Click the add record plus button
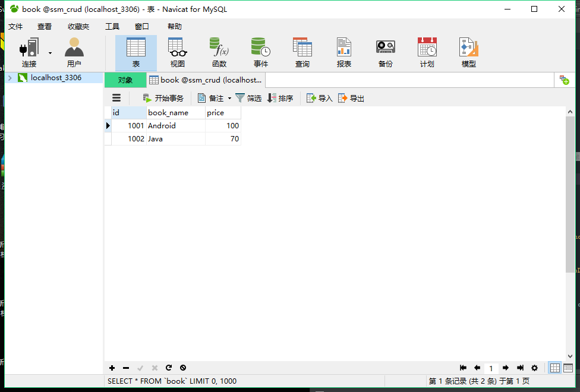 click(x=112, y=368)
